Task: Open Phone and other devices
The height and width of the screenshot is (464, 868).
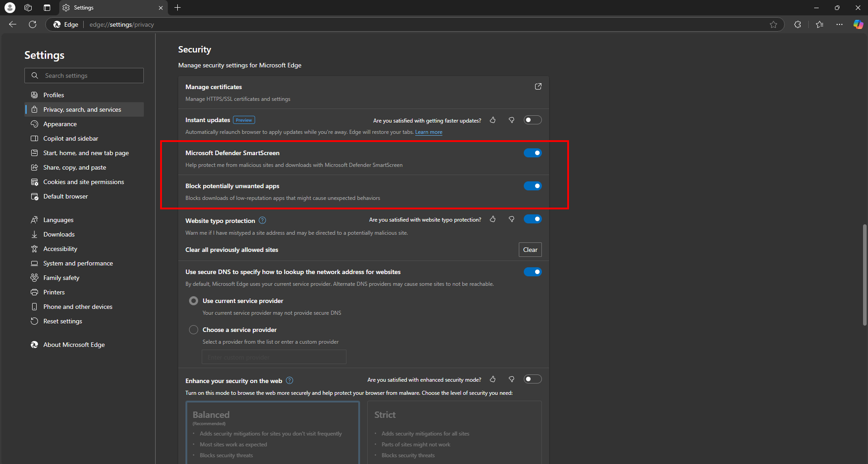Action: pyautogui.click(x=84, y=307)
